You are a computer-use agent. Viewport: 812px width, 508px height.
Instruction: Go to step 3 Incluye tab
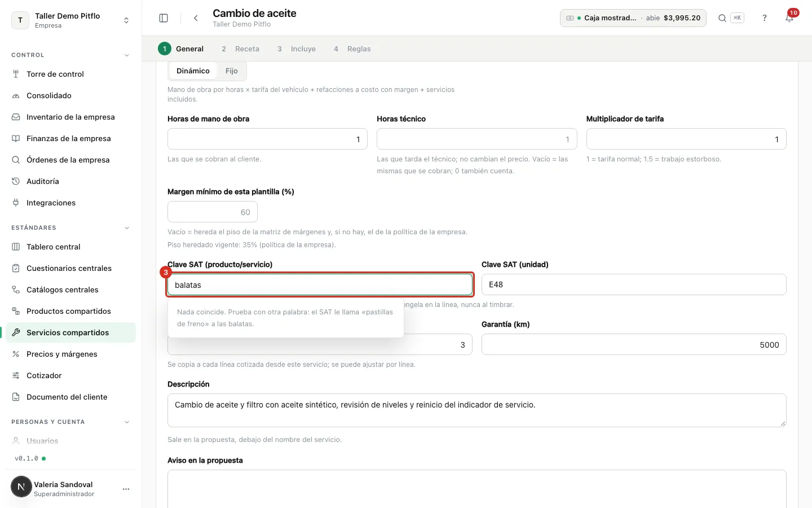point(296,49)
